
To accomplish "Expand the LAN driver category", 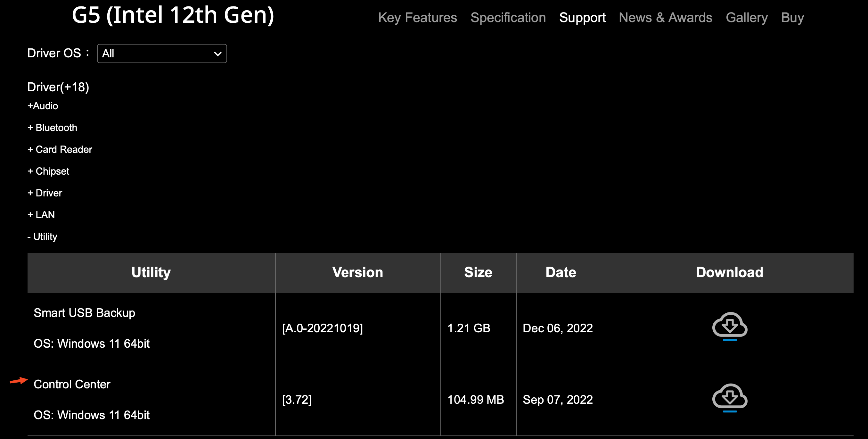I will 41,215.
